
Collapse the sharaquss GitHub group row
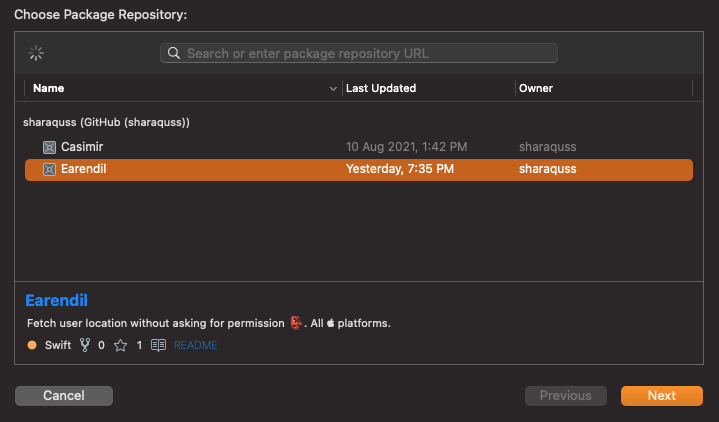tap(106, 122)
